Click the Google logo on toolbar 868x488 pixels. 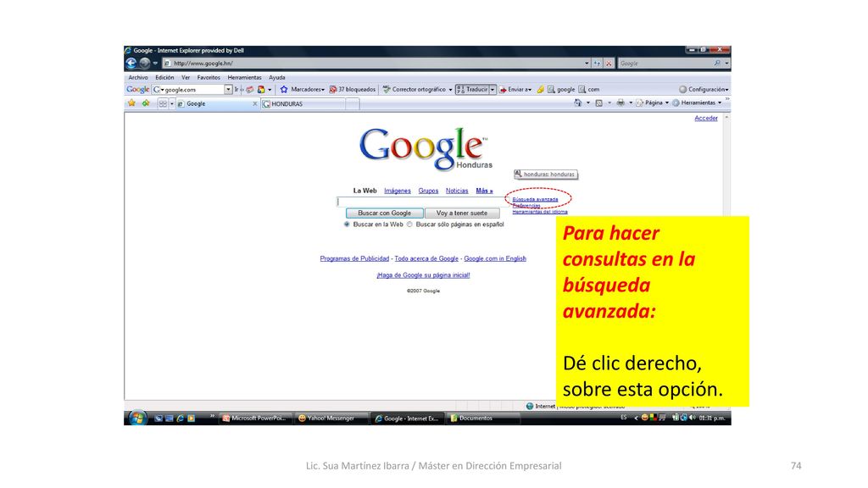(x=137, y=89)
